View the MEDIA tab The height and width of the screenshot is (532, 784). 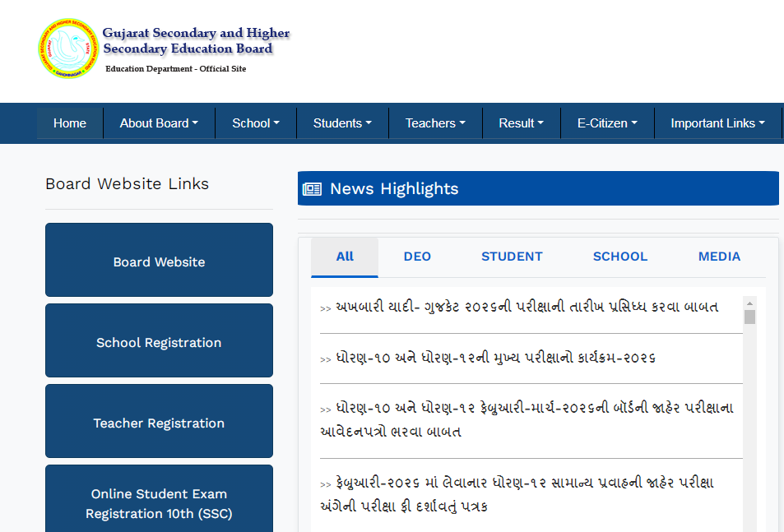coord(718,256)
